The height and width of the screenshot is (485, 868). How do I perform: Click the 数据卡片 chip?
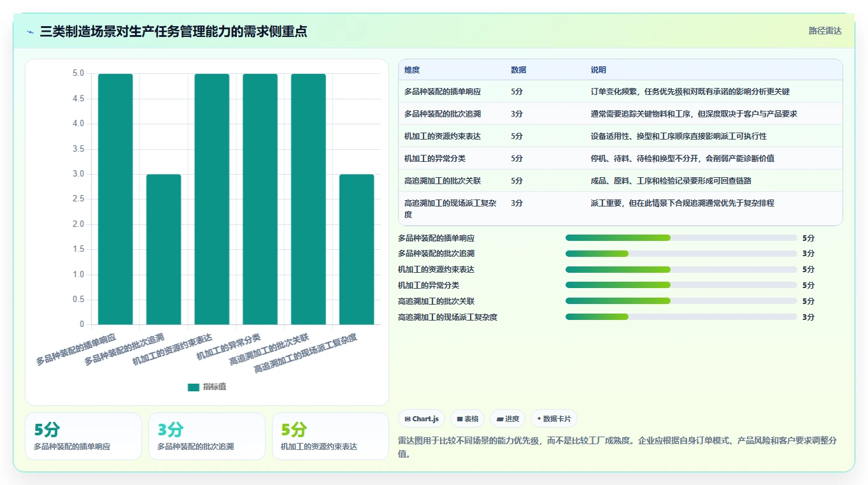[554, 419]
